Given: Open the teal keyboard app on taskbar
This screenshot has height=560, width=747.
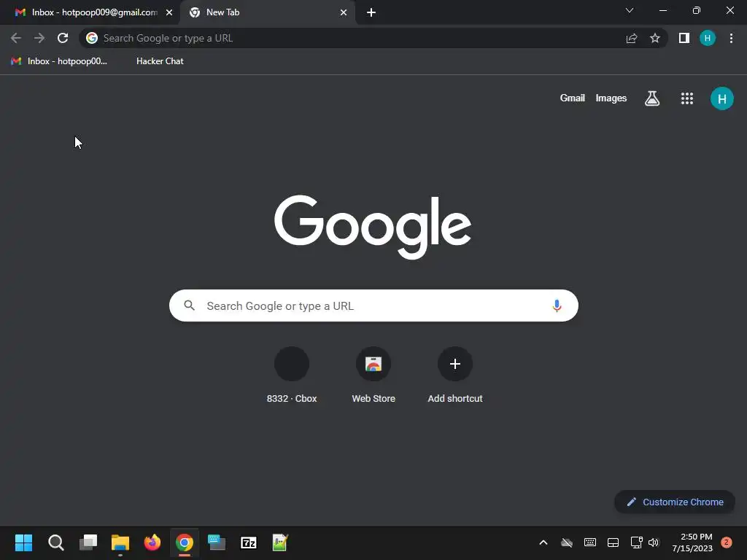Looking at the screenshot, I should click(x=216, y=542).
